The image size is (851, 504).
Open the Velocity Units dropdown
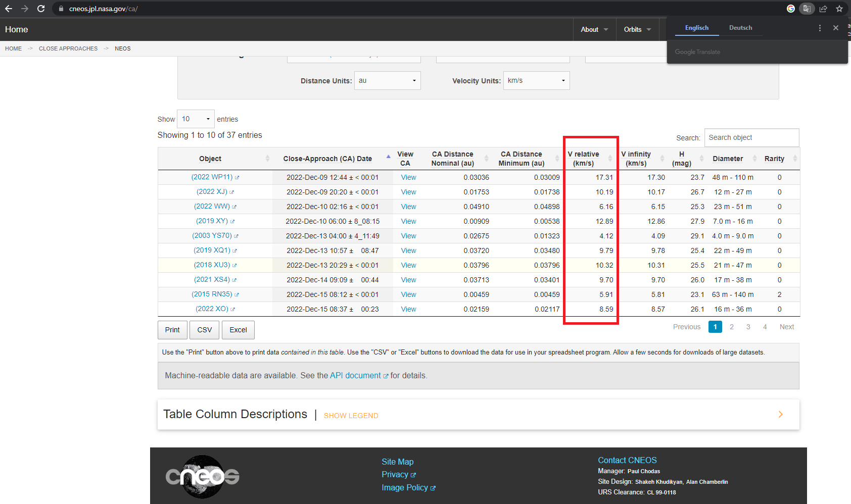[537, 81]
